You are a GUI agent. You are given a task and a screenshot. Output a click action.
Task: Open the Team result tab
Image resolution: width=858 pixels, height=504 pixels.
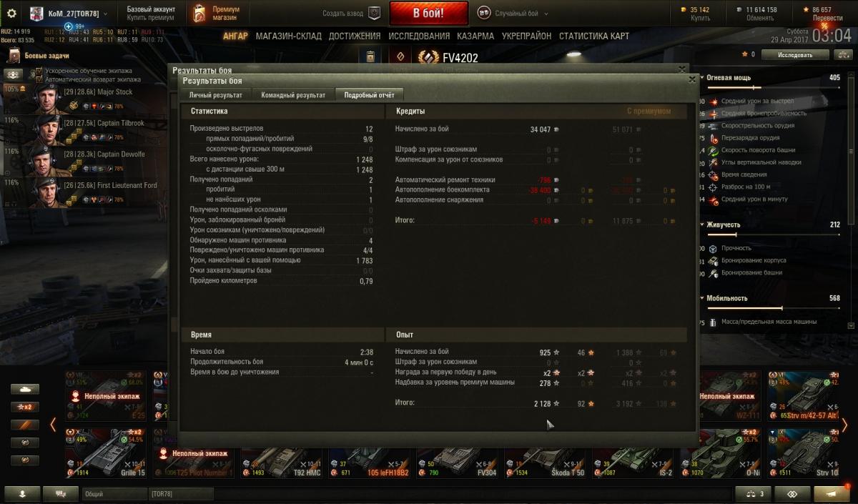click(293, 94)
